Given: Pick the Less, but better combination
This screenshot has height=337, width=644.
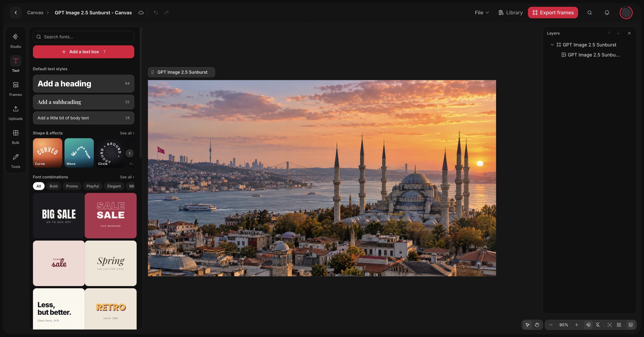Looking at the screenshot, I should (59, 309).
